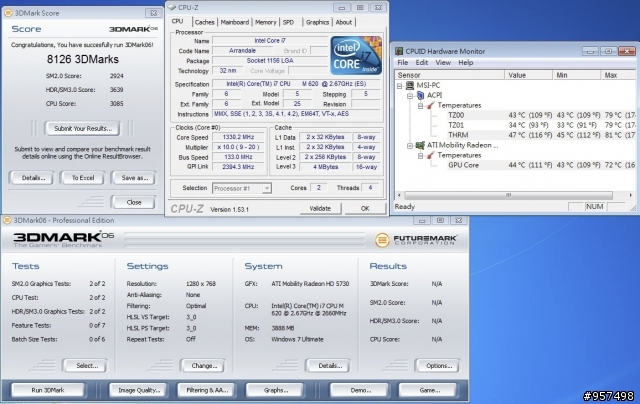This screenshot has height=404, width=640.
Task: Click Save as button in Score window
Action: [134, 178]
